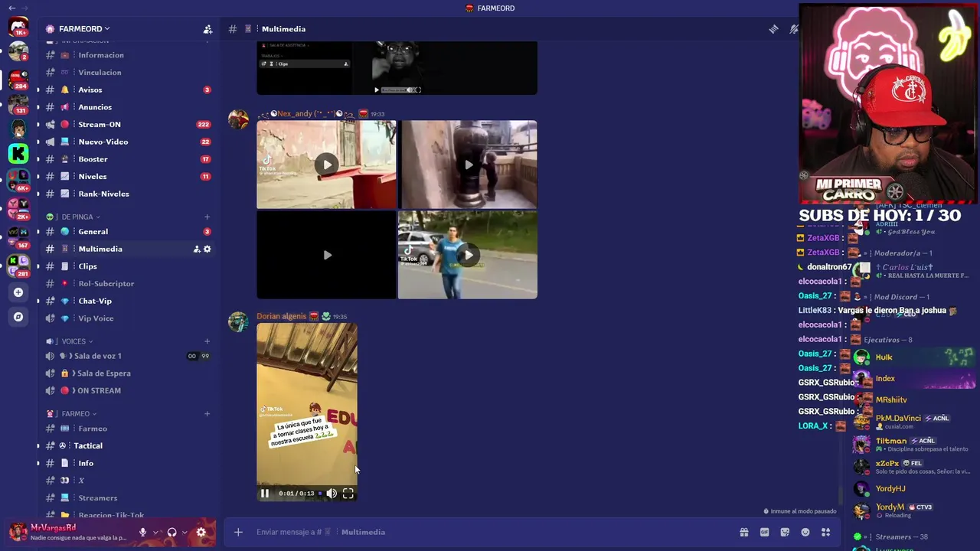Mute the playing video's volume
Screen dimensions: 980x551
(x=332, y=494)
